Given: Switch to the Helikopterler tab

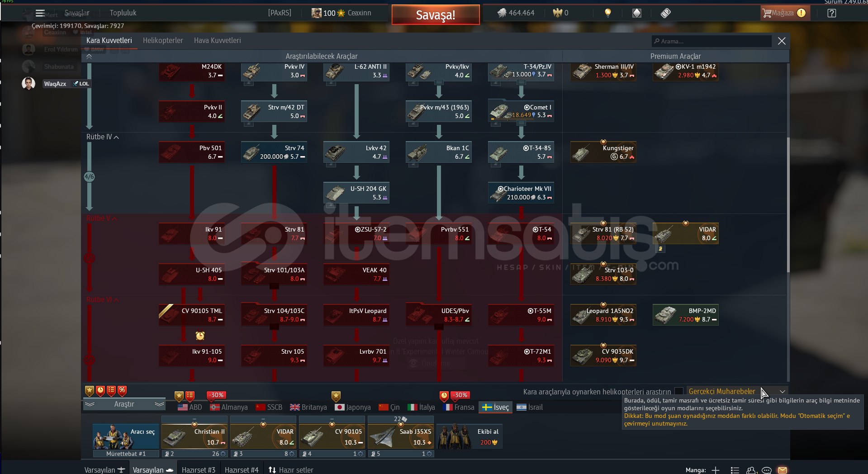Looking at the screenshot, I should click(163, 41).
